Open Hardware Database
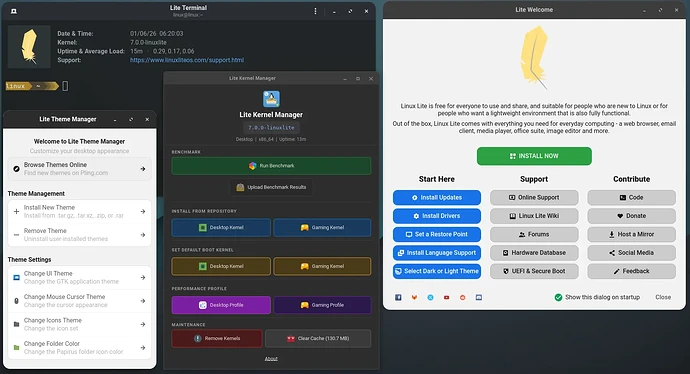The width and height of the screenshot is (690, 374). 534,253
